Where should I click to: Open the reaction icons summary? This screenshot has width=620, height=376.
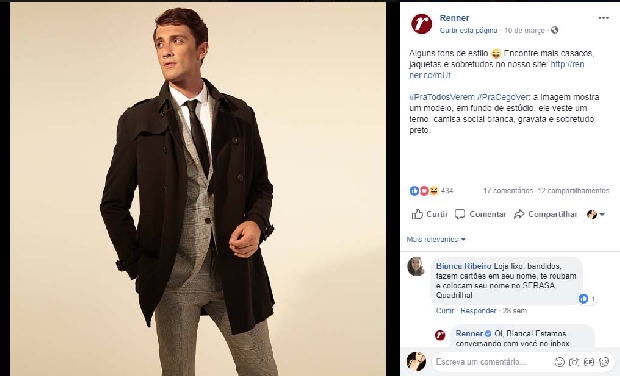coord(424,191)
